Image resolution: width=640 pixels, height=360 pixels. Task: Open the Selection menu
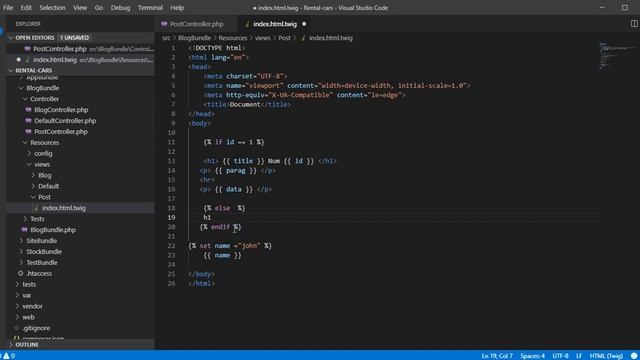tap(52, 8)
